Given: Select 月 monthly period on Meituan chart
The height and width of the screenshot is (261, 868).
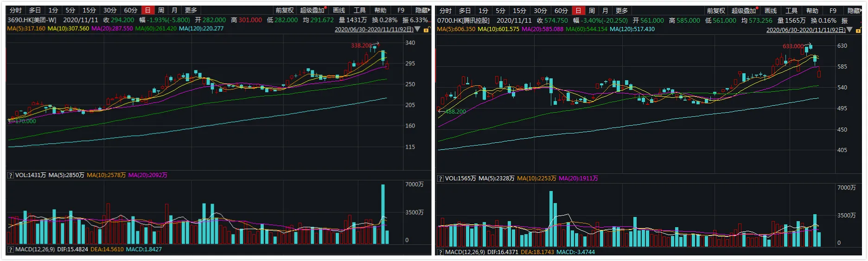Looking at the screenshot, I should (174, 10).
